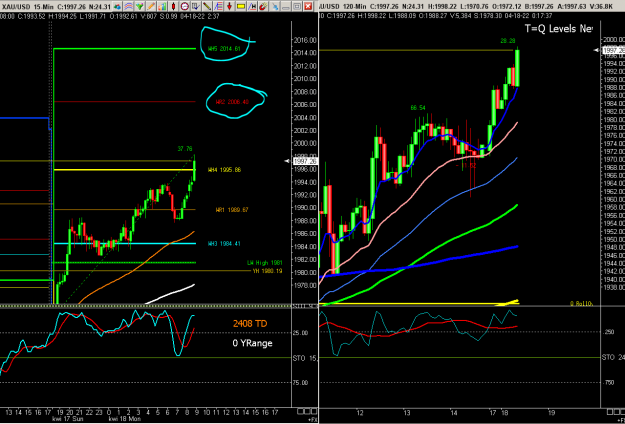Click first small box below 120-Min chart
The height and width of the screenshot is (424, 625).
coord(610,411)
